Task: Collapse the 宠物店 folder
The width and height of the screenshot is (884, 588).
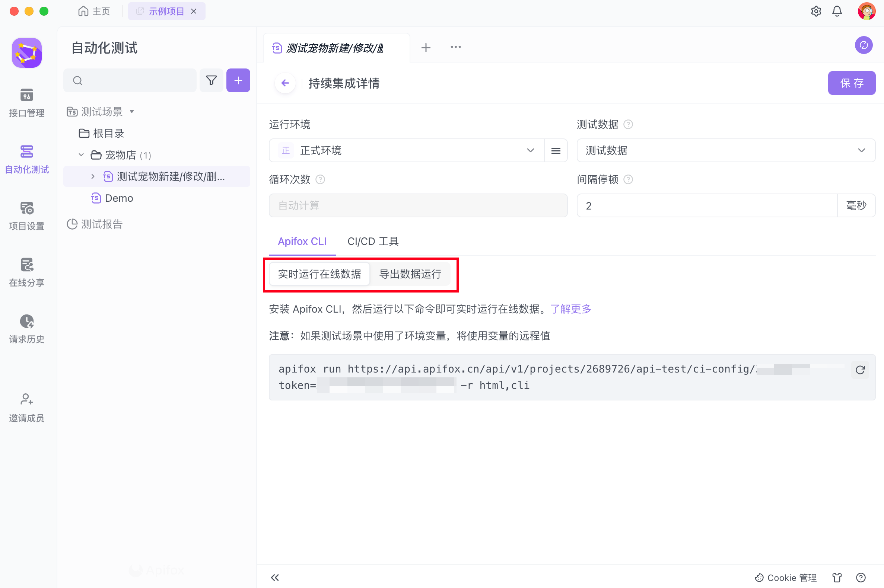Action: [81, 155]
